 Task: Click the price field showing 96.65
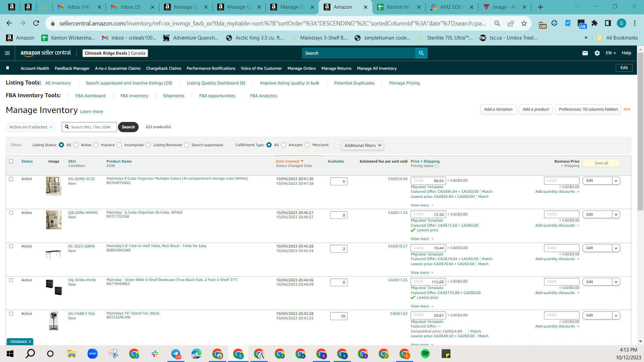(x=428, y=181)
